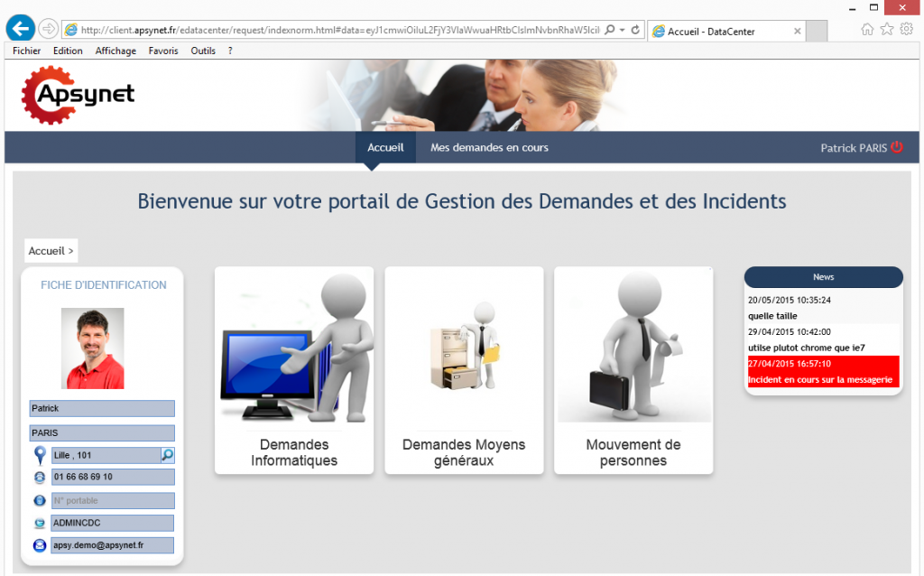The image size is (924, 576).
Task: Open the Outils menu
Action: coord(203,51)
